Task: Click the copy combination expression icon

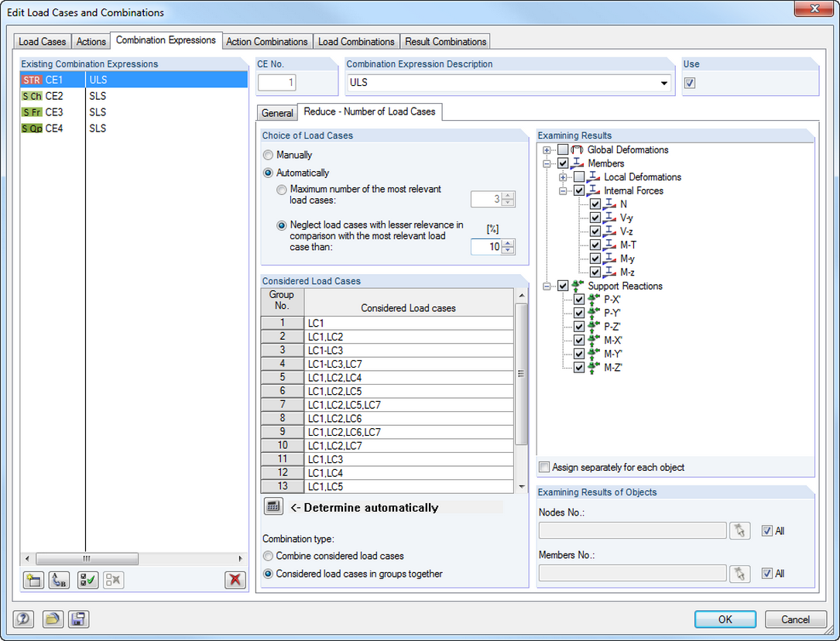Action: click(x=59, y=580)
